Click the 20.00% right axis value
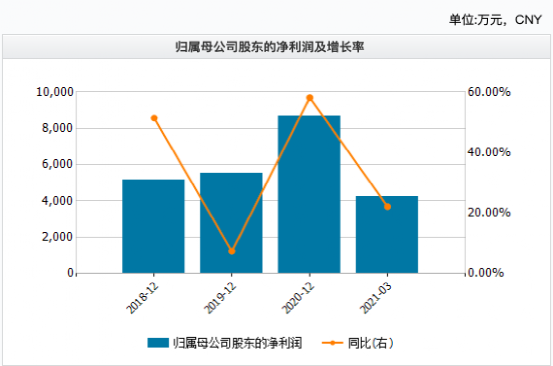This screenshot has height=366, width=553. tap(489, 213)
